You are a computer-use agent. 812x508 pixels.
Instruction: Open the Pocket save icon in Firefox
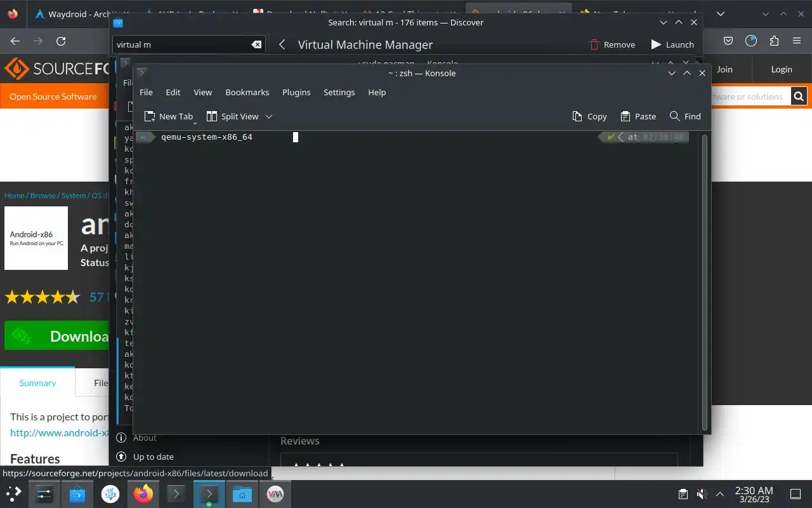[x=728, y=41]
